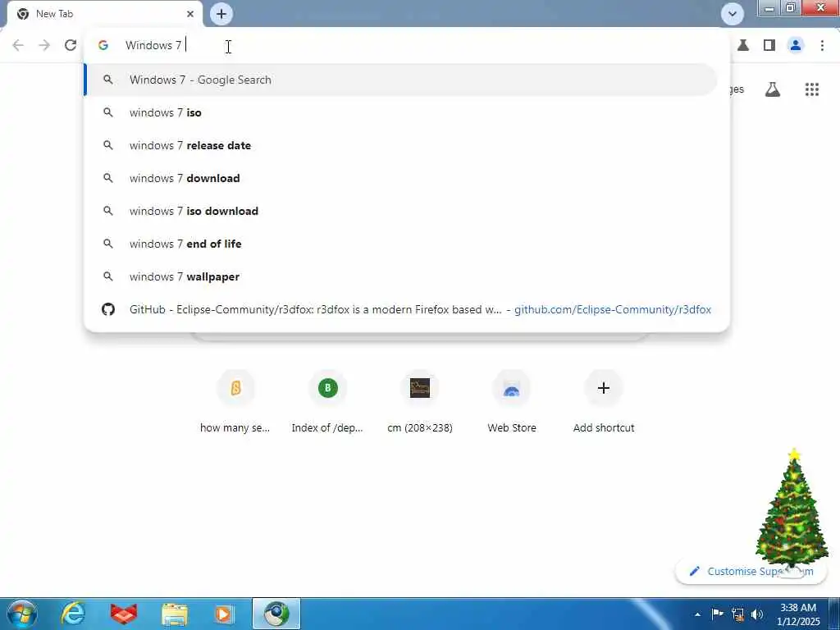
Task: Choose 'windows 7 end of life' suggestion
Action: (400, 244)
